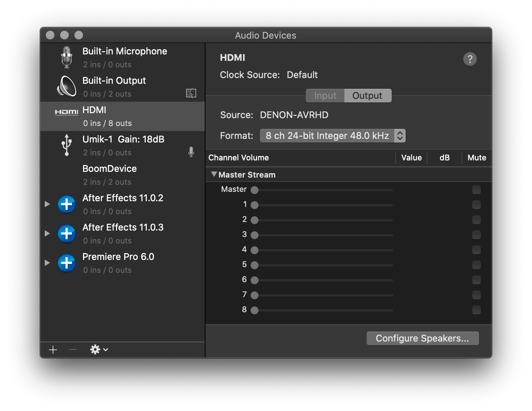The width and height of the screenshot is (532, 411).
Task: Select Premiere Pro 6.0 device
Action: point(123,263)
